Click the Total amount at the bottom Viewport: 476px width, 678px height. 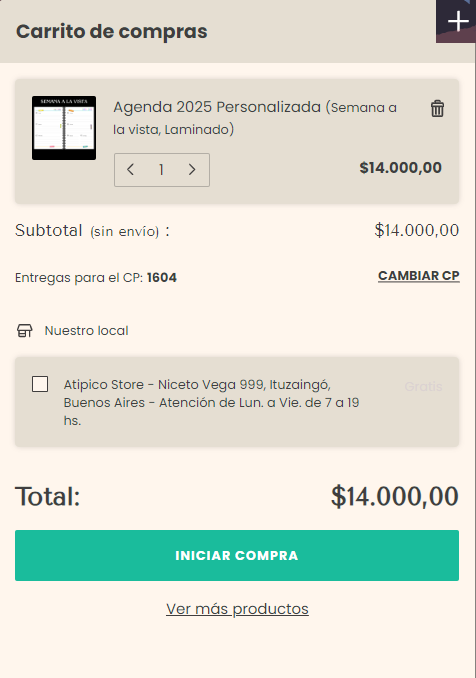[395, 496]
